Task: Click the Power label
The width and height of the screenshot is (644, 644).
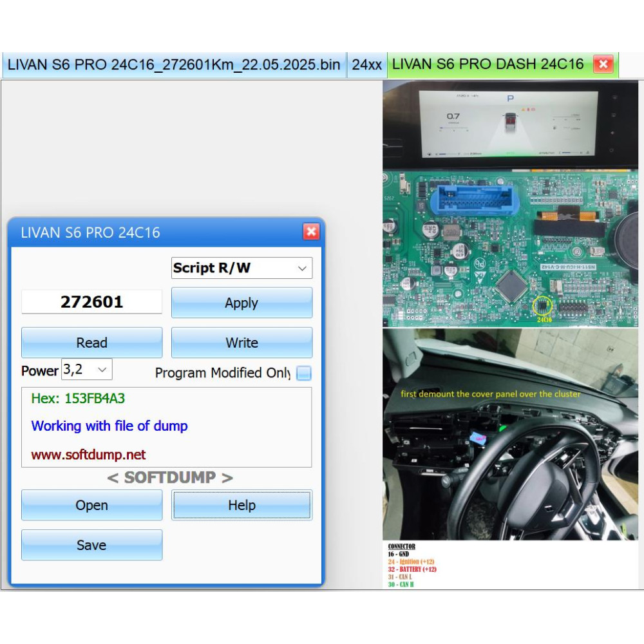Action: (x=40, y=371)
